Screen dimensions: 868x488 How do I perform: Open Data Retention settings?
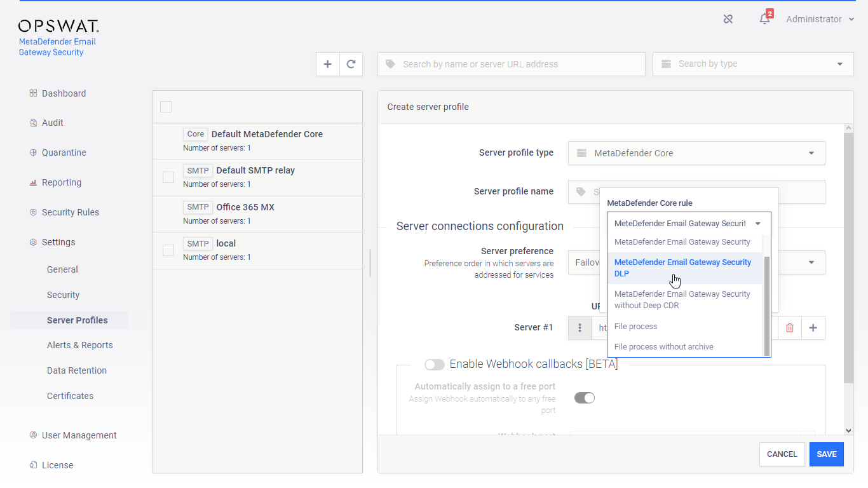coord(77,370)
